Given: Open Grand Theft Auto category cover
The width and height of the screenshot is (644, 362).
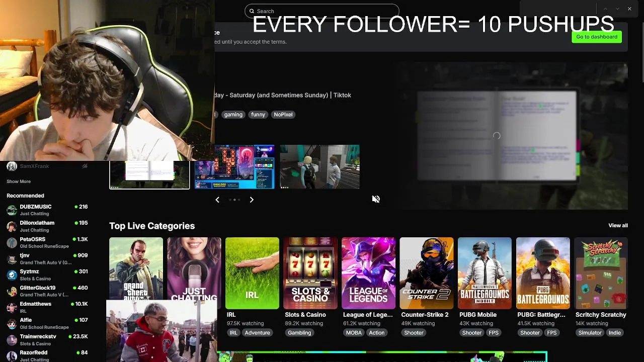Looking at the screenshot, I should click(x=136, y=268).
